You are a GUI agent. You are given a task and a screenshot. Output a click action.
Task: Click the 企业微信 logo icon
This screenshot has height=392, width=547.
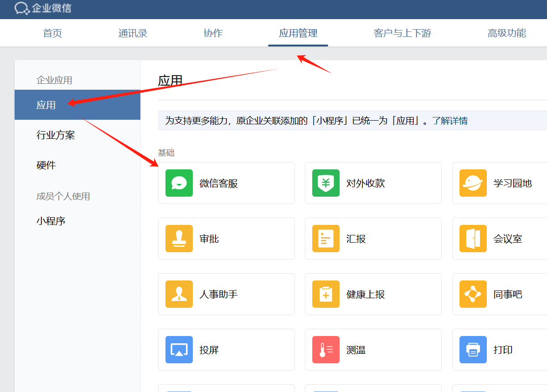click(x=22, y=8)
